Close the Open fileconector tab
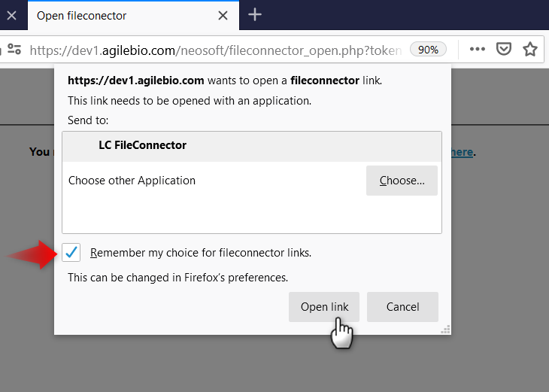Screen dimensions: 549x392 [223, 15]
